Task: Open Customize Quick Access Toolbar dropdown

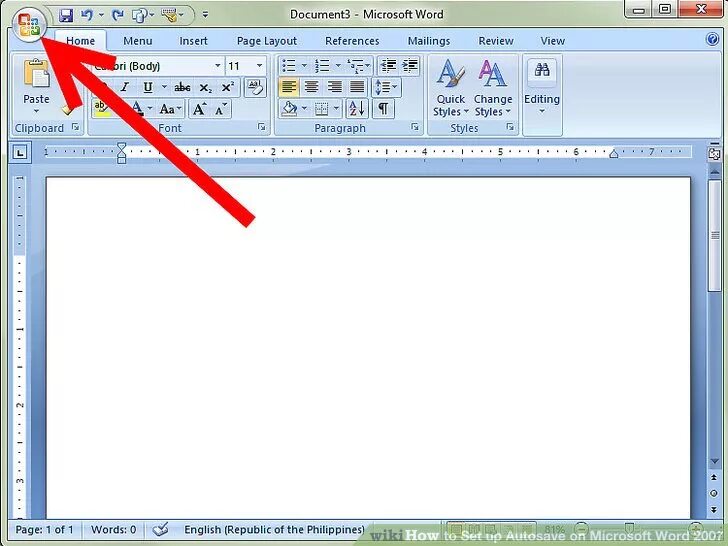Action: coord(205,15)
